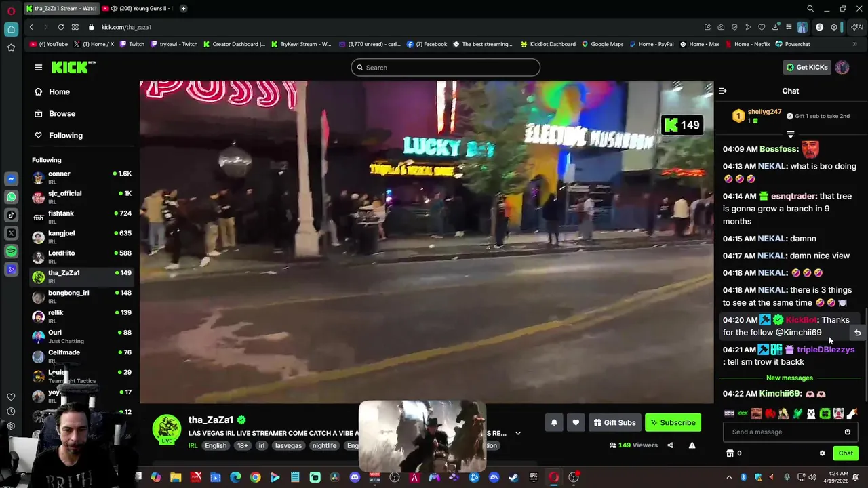Open the chat shop icon
This screenshot has height=488, width=868.
pos(730,453)
